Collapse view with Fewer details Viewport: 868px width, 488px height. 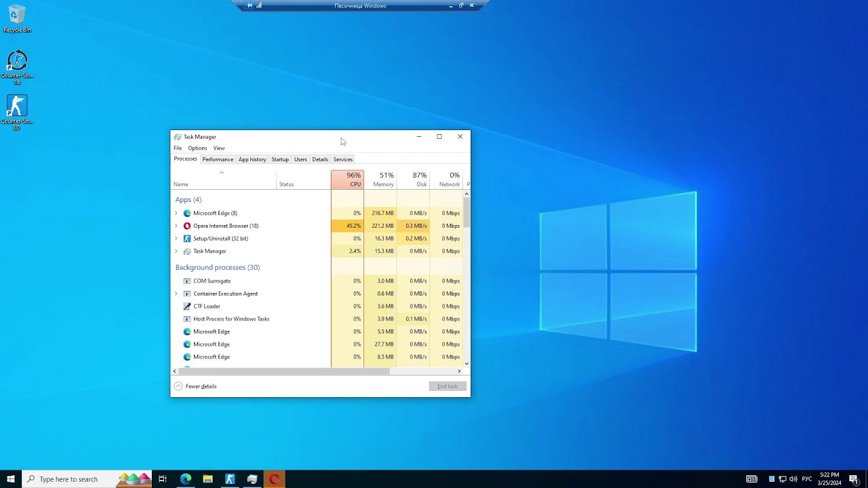tap(195, 386)
